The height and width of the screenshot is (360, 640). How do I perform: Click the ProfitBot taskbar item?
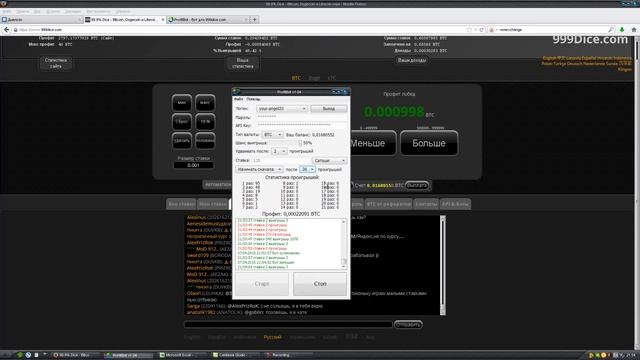point(129,355)
